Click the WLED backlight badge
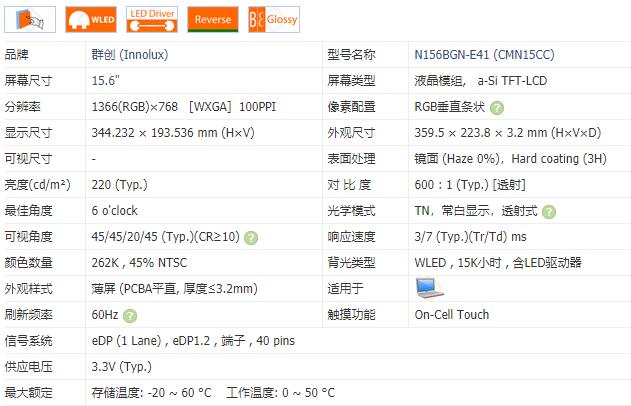 click(x=91, y=19)
